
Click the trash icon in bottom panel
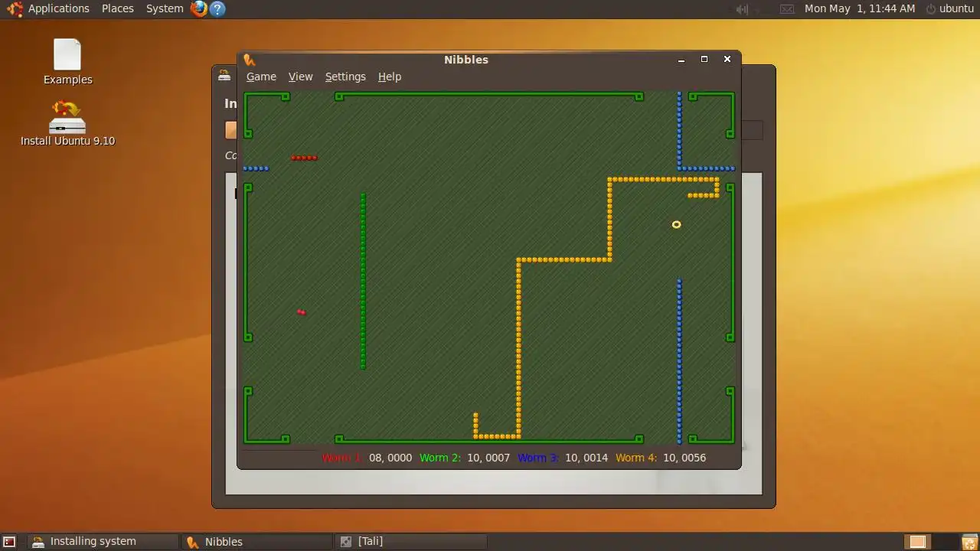[969, 542]
